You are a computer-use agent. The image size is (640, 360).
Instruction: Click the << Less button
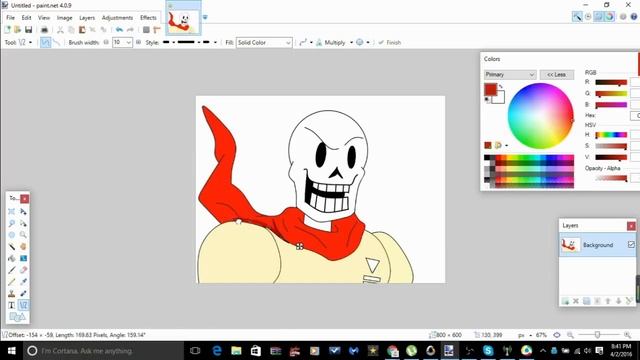(x=557, y=75)
